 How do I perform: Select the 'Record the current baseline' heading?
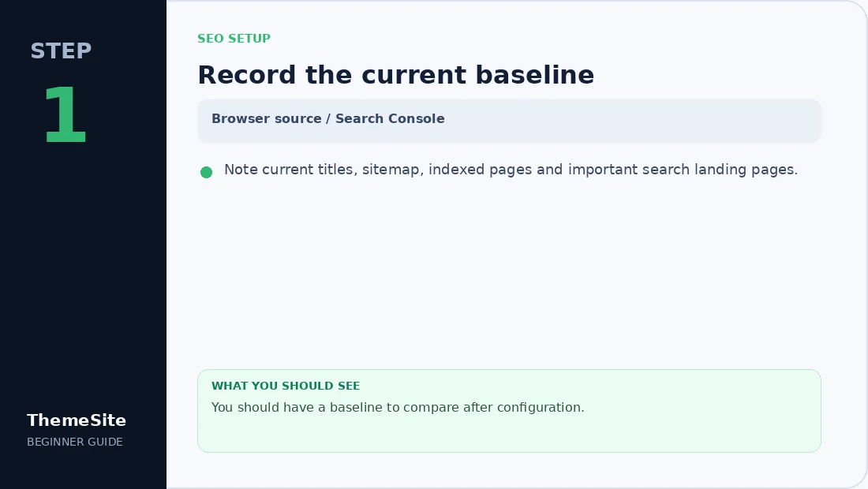[396, 75]
